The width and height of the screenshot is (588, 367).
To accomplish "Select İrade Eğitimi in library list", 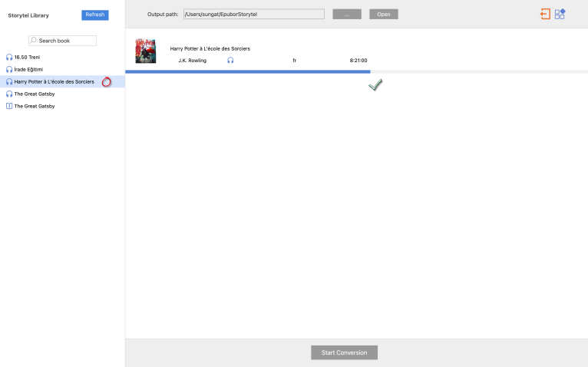I will tap(62, 69).
